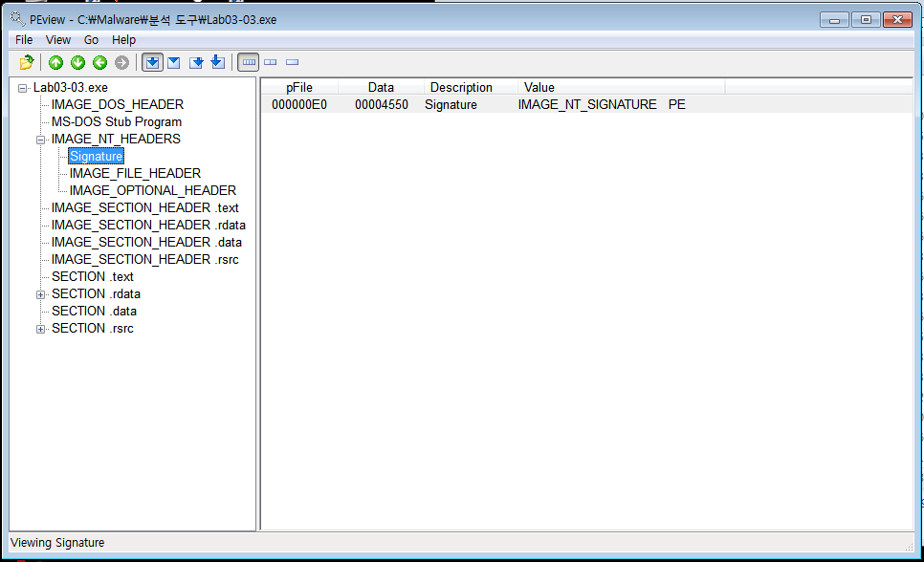
Task: Select IMAGE_FILE_HEADER in the tree
Action: (135, 173)
